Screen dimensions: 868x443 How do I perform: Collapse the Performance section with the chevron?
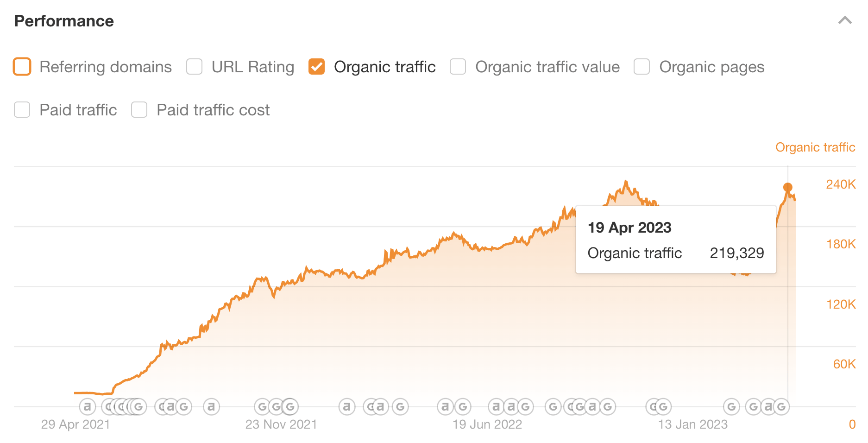tap(845, 20)
